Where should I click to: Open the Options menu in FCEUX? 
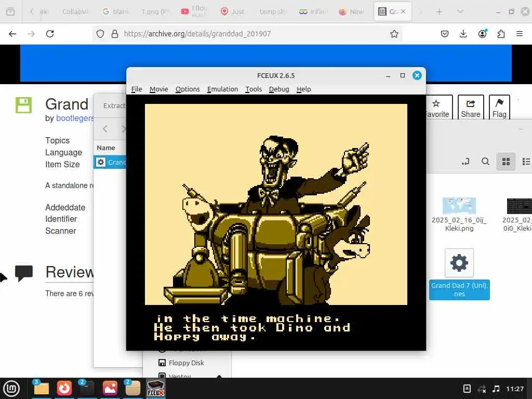pyautogui.click(x=188, y=89)
